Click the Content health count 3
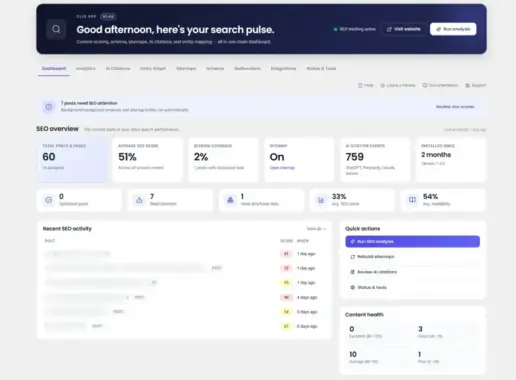This screenshot has width=516, height=380. pyautogui.click(x=420, y=329)
